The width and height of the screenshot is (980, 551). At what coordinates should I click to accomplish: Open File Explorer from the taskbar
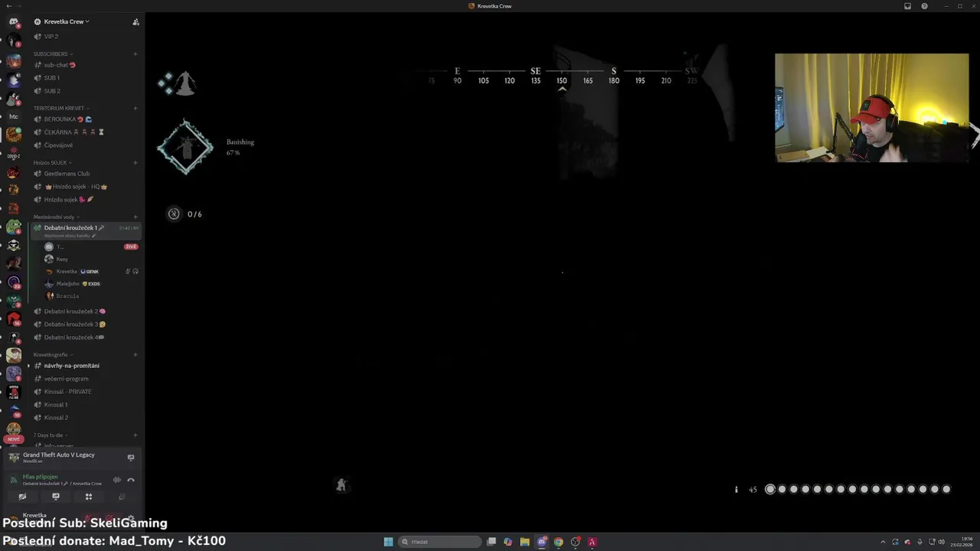coord(524,542)
